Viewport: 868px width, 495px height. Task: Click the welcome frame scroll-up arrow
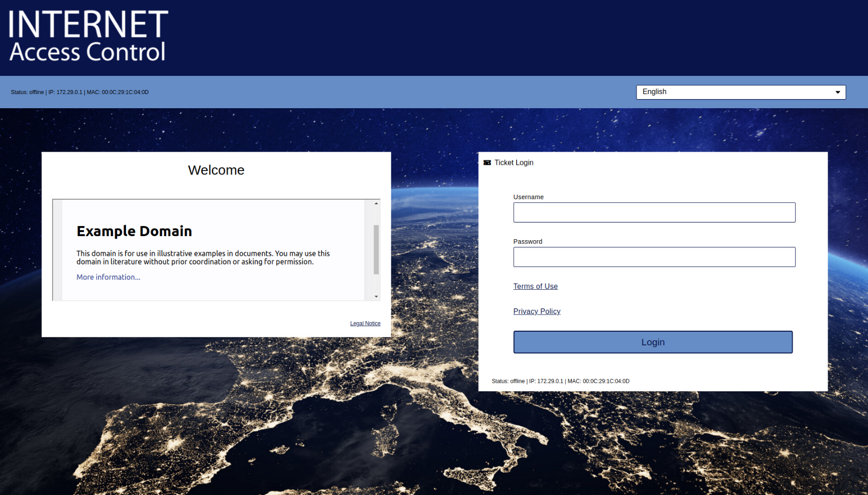(x=376, y=203)
